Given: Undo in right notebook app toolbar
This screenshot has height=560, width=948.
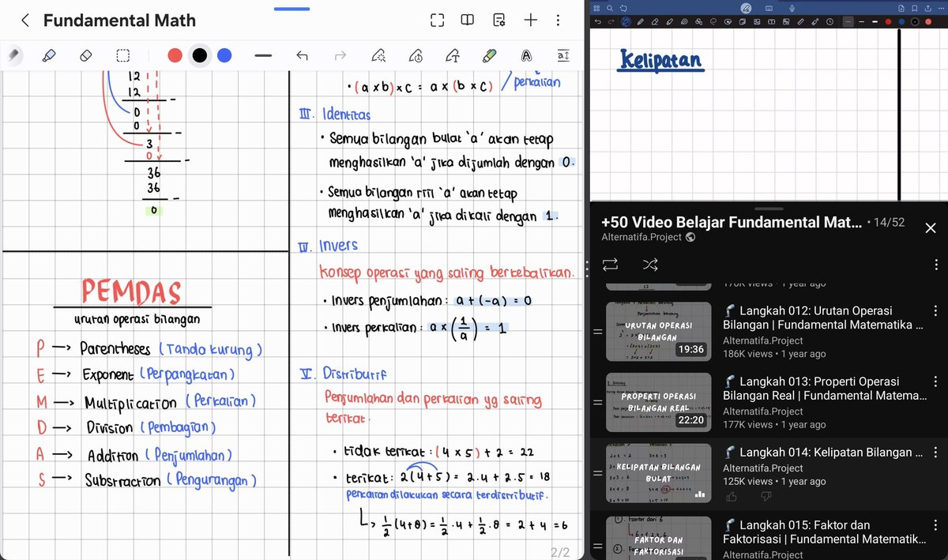Looking at the screenshot, I should [598, 21].
